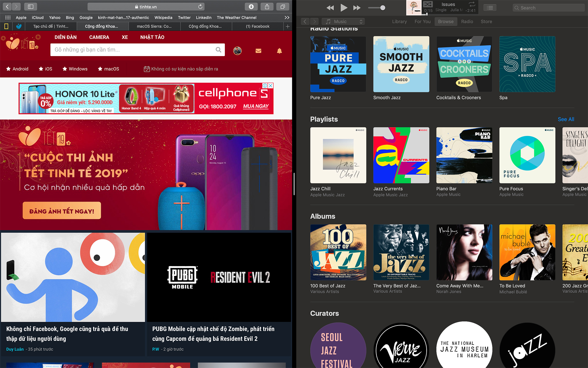Close the Honor 10 Lite ad
Screen dimensions: 588x368
point(270,86)
